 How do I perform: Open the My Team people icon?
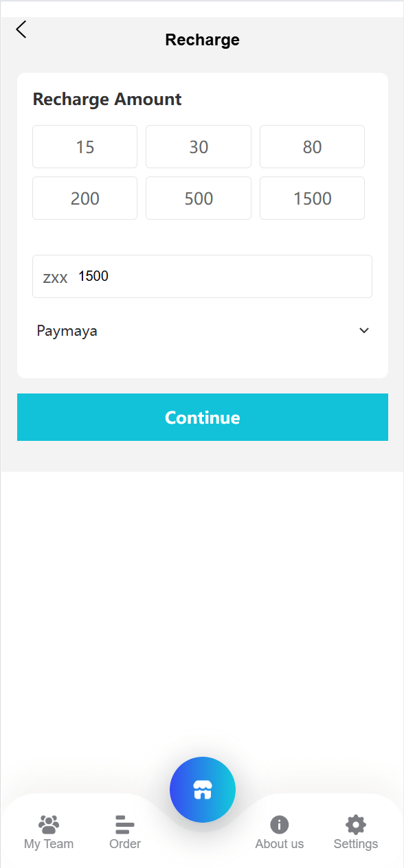point(49,824)
